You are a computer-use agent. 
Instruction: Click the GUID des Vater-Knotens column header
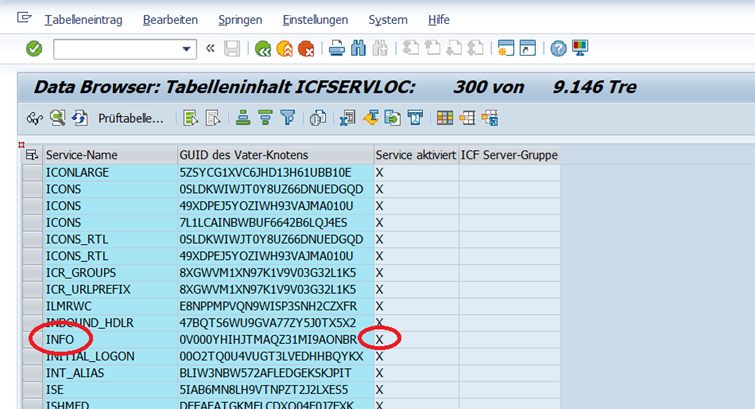click(276, 155)
